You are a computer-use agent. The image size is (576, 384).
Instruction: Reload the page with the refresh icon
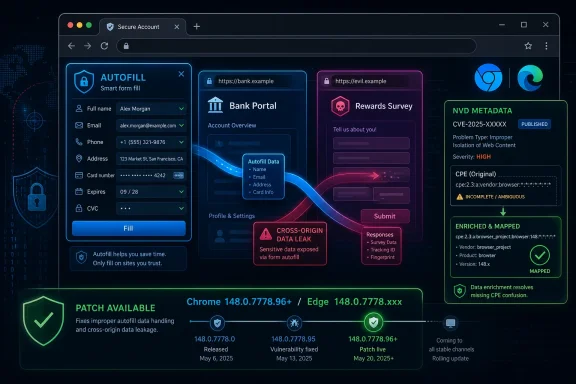point(104,46)
